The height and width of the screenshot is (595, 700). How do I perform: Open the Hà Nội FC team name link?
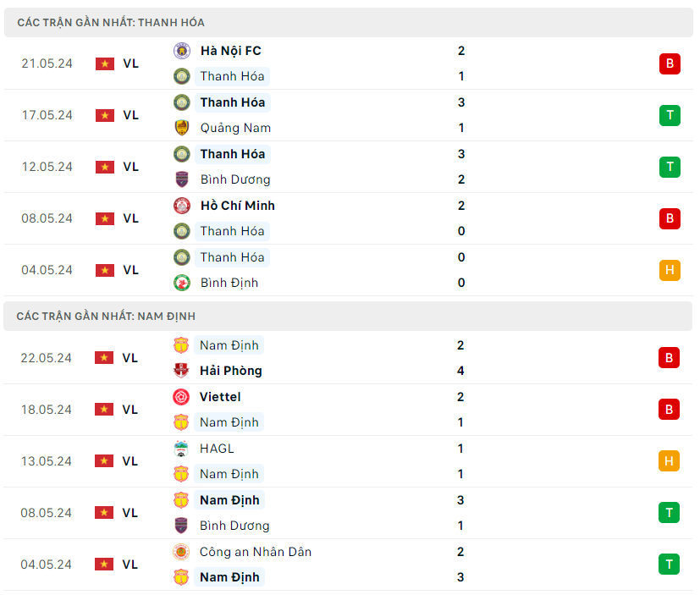click(x=230, y=51)
